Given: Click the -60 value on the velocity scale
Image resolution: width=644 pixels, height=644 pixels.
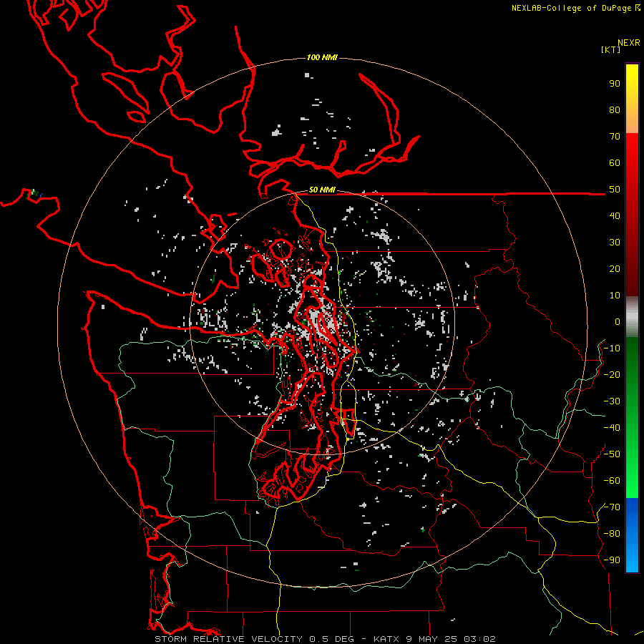Looking at the screenshot, I should tap(612, 481).
